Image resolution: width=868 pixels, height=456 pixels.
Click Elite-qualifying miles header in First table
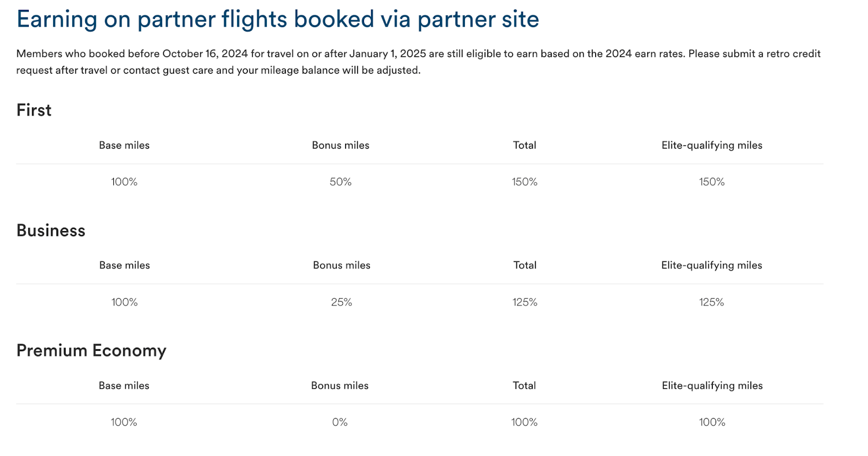pos(712,145)
